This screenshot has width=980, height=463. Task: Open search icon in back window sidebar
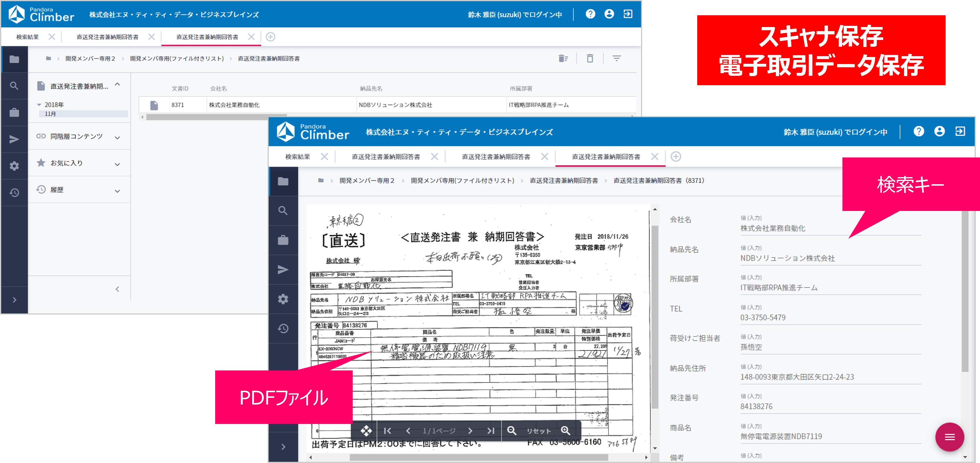click(14, 86)
